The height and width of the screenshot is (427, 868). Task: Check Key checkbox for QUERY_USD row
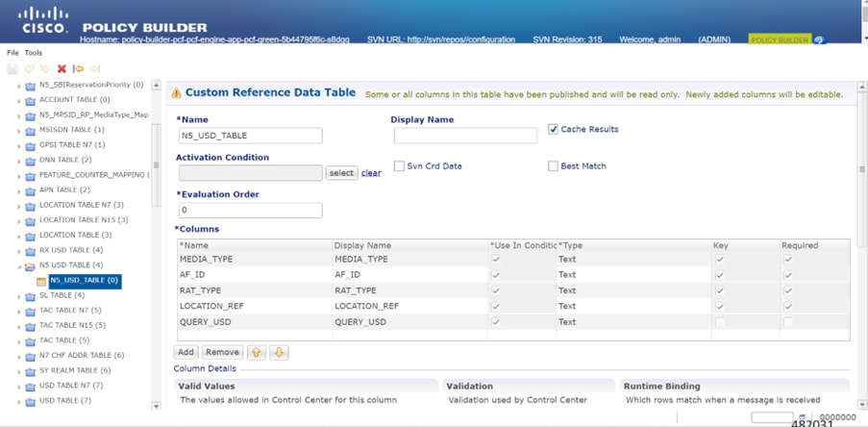(x=720, y=322)
